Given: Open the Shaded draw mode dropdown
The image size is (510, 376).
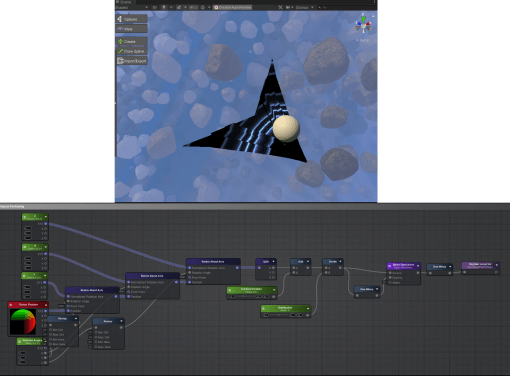Looking at the screenshot, I should 132,7.
